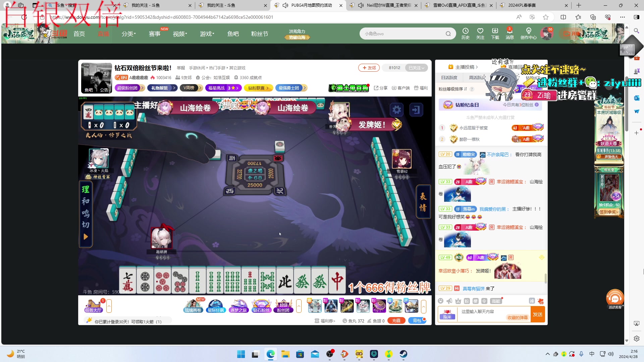Select the 日活跃度 tab

[449, 77]
